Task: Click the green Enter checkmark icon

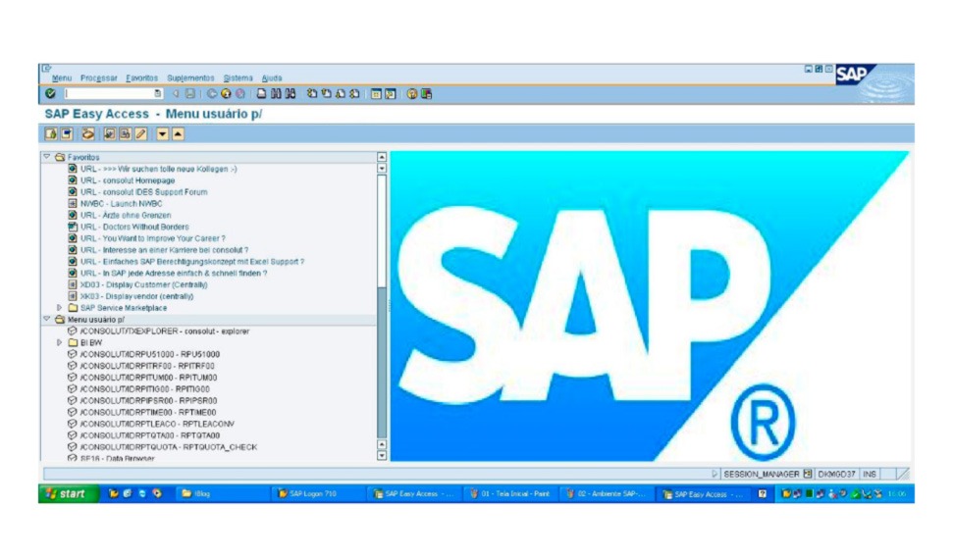Action: pos(50,93)
